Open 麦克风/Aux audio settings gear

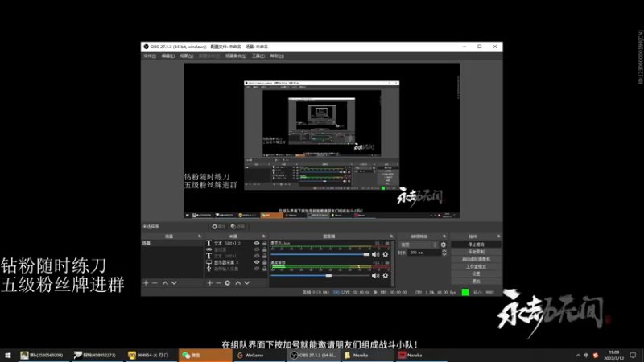386,254
